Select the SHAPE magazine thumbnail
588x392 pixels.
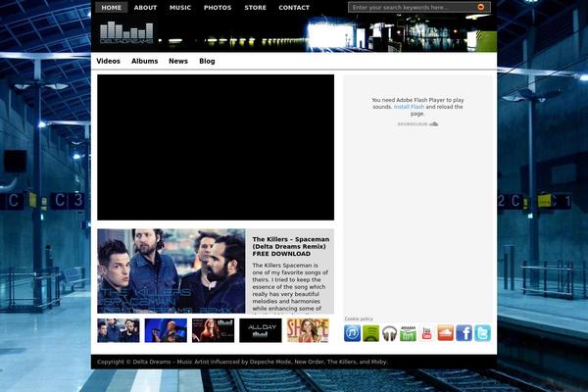pyautogui.click(x=308, y=330)
